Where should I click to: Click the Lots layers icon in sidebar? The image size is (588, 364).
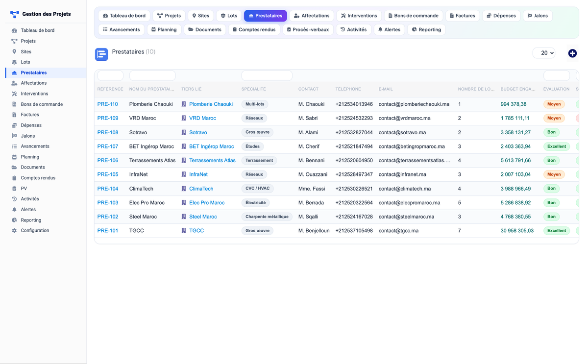[14, 62]
